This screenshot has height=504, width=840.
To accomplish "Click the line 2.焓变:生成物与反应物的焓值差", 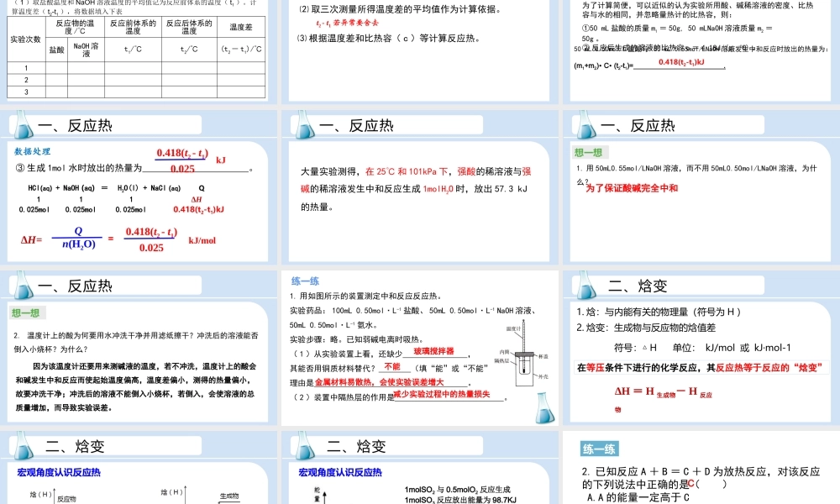I will coord(646,328).
